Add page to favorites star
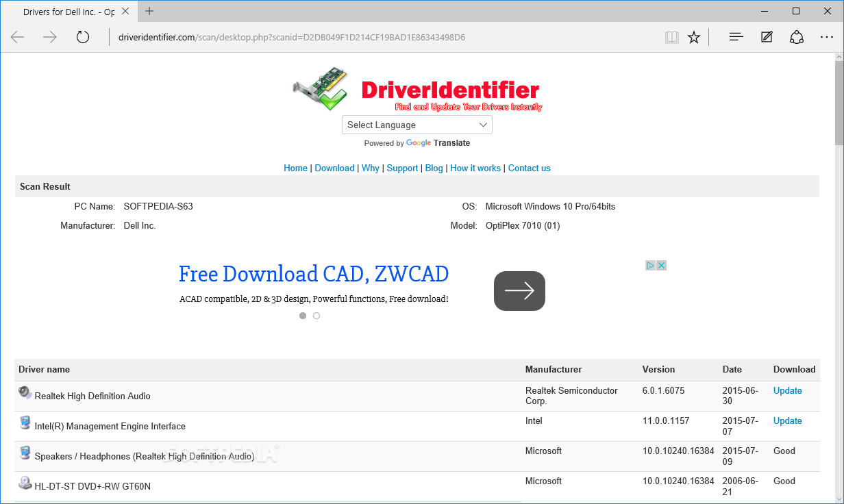844x504 pixels. click(x=694, y=38)
